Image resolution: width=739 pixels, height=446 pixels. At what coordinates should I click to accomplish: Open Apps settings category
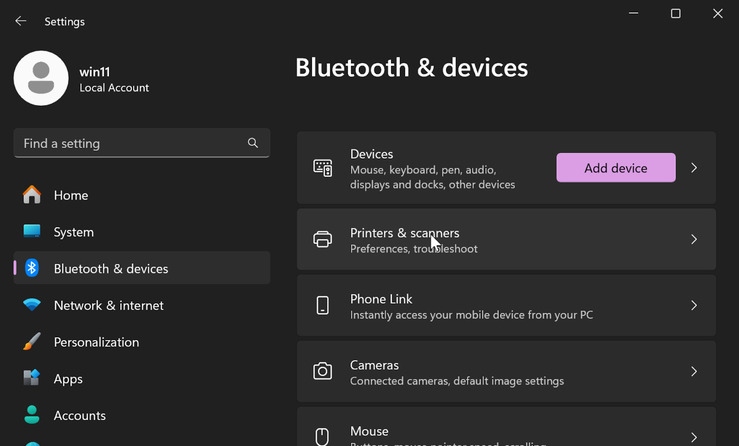tap(141, 379)
